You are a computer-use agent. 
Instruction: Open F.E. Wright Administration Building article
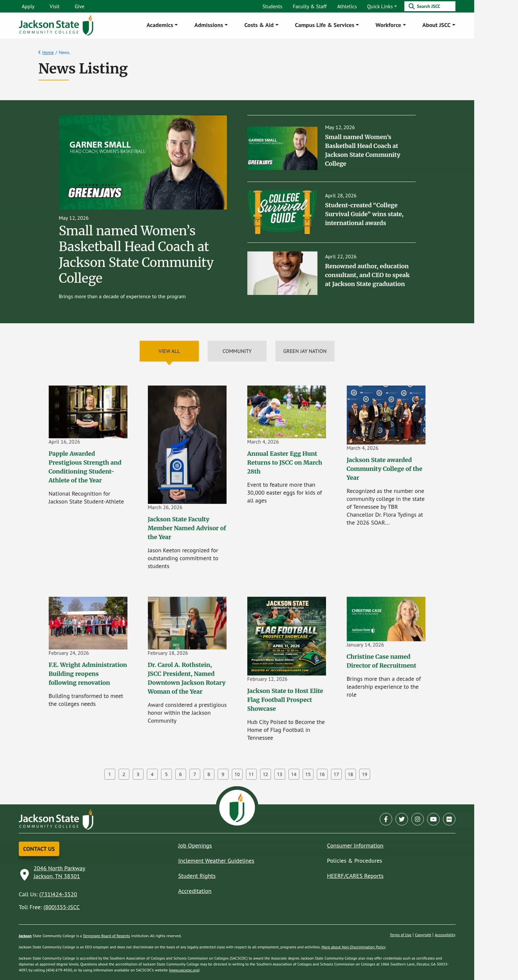[88, 673]
